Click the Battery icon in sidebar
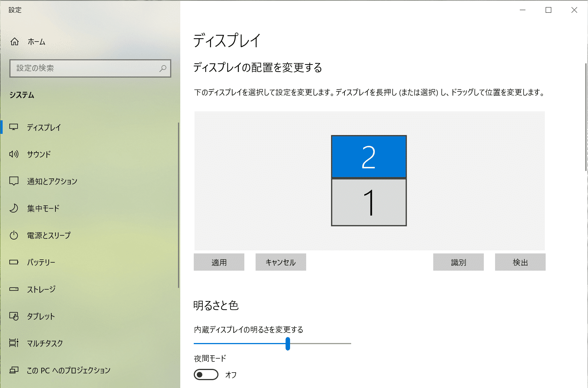 click(14, 262)
